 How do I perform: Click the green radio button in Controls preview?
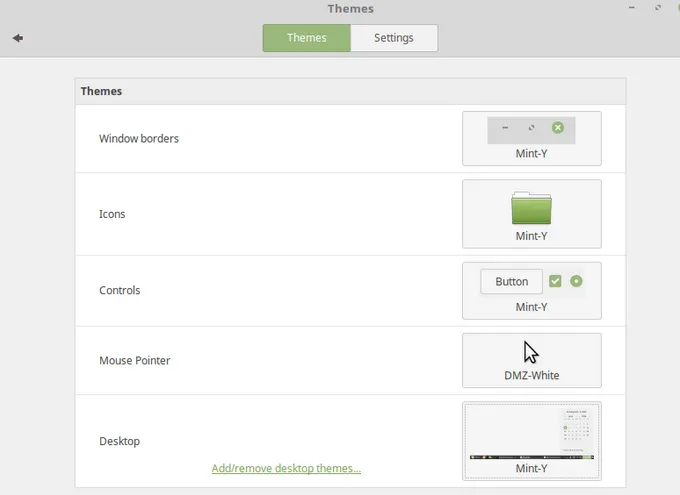click(576, 281)
